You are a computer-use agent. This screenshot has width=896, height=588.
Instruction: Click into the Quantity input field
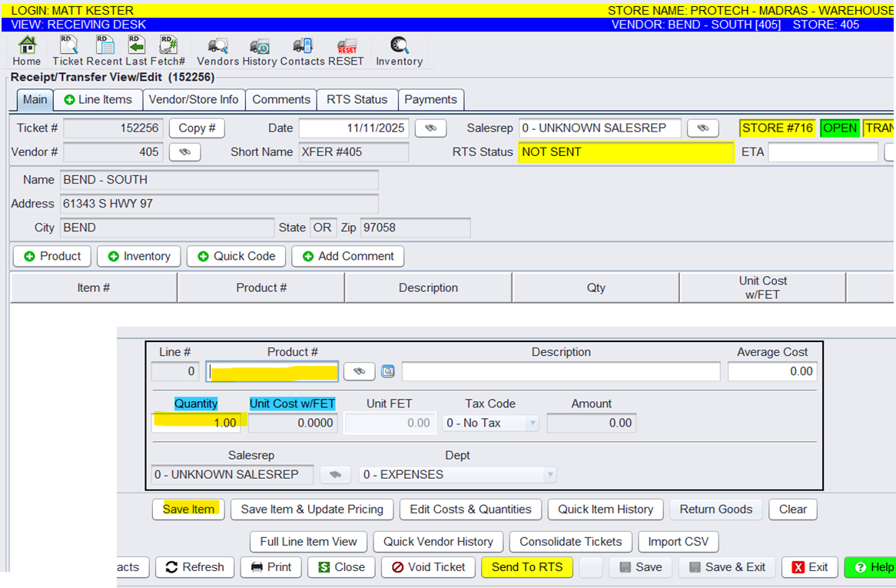(x=196, y=423)
